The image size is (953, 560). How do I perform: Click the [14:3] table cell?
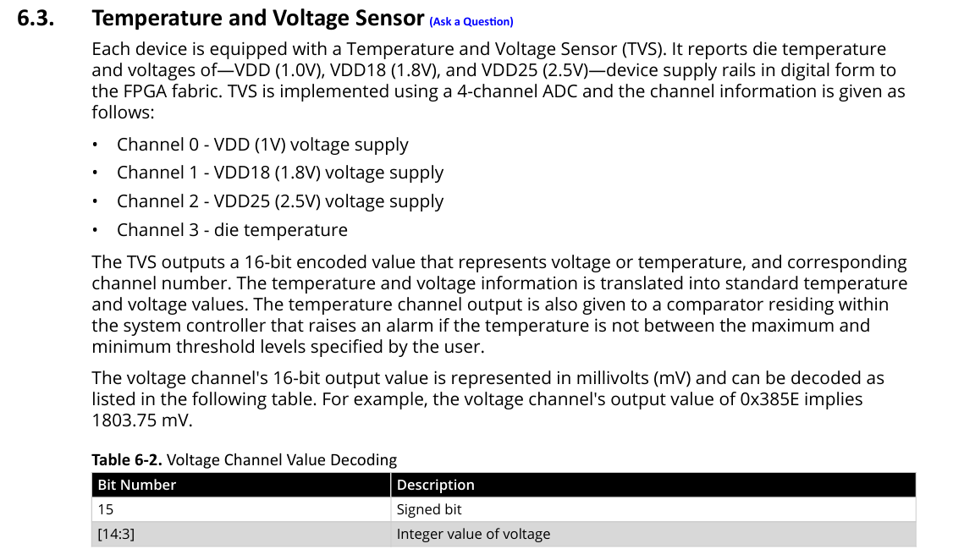tap(241, 534)
